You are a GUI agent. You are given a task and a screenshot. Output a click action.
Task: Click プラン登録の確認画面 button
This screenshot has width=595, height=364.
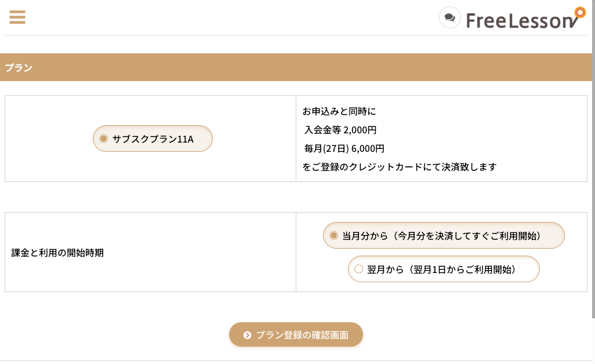296,335
